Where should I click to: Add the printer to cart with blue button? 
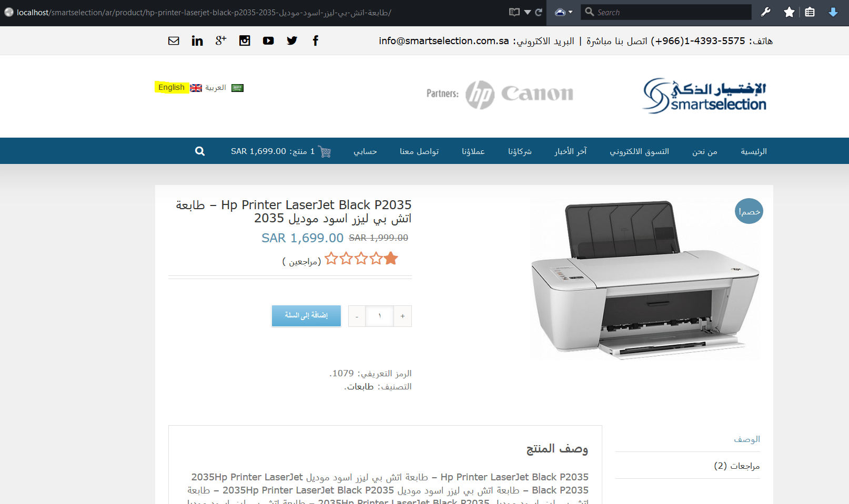pyautogui.click(x=306, y=316)
